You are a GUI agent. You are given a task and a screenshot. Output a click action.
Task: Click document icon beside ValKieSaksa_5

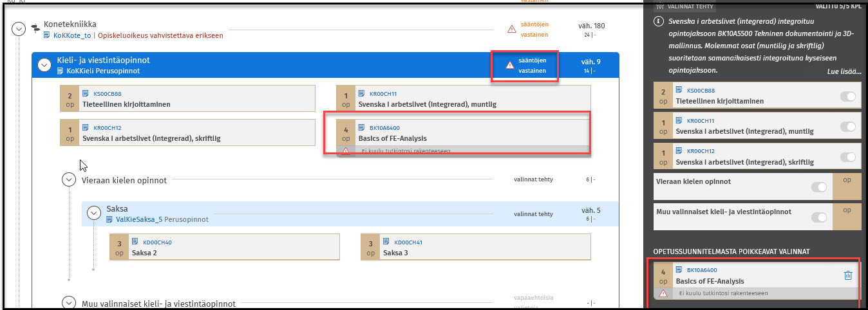(109, 219)
